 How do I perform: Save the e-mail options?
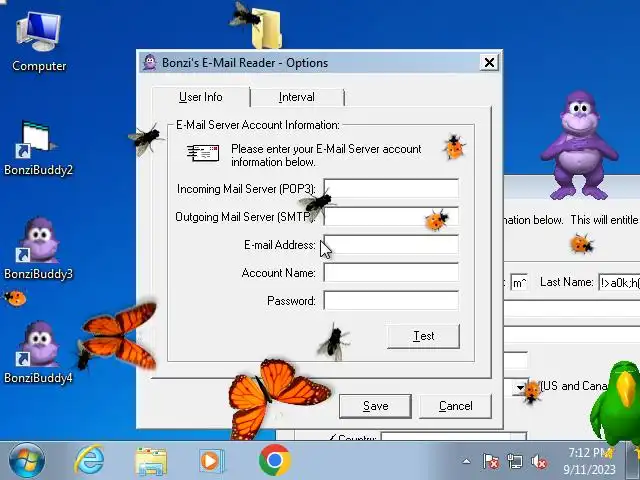click(x=375, y=406)
